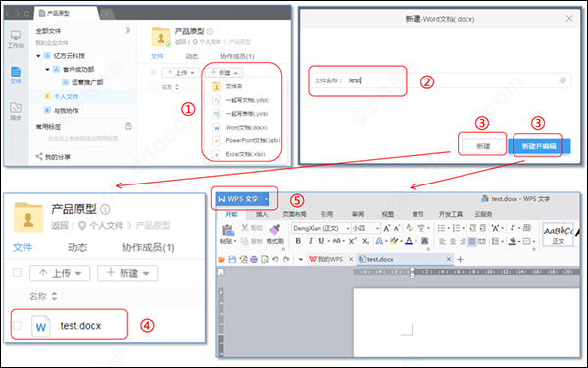Click the paragraph shading fill bucket
This screenshot has height=368, width=588.
point(513,241)
